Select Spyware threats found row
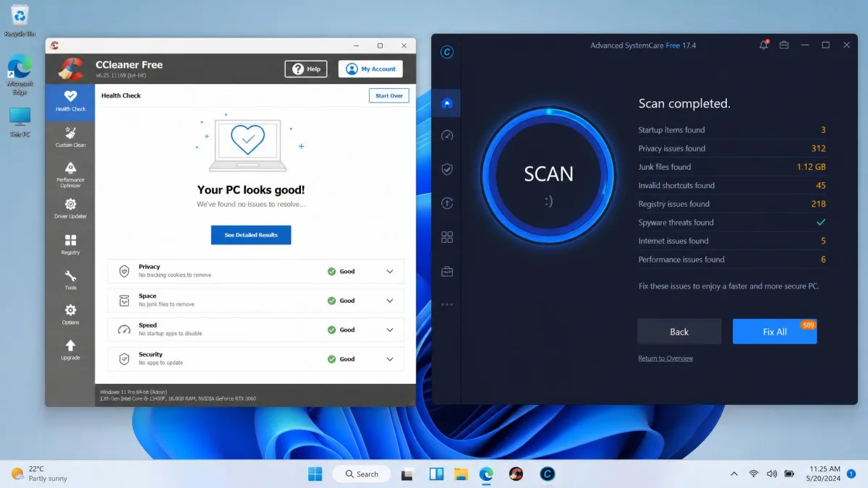This screenshot has width=868, height=488. [732, 223]
